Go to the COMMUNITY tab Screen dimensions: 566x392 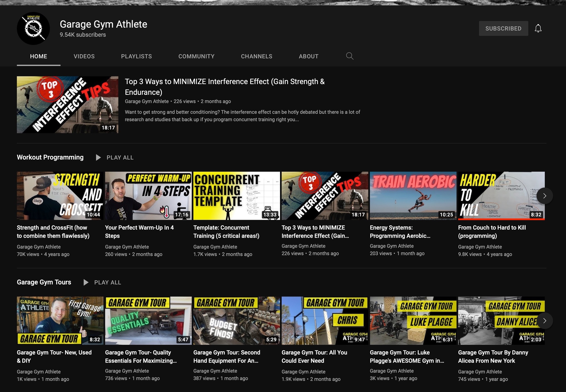click(196, 56)
